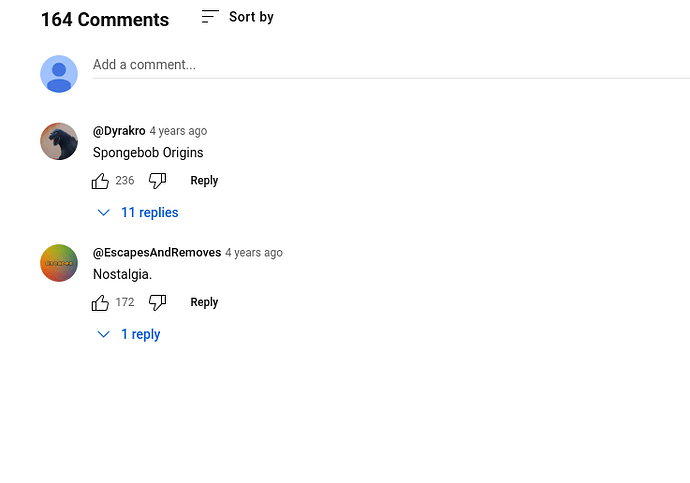690x483 pixels.
Task: Open the @EscapesAndRemoves channel link
Action: pyautogui.click(x=157, y=252)
